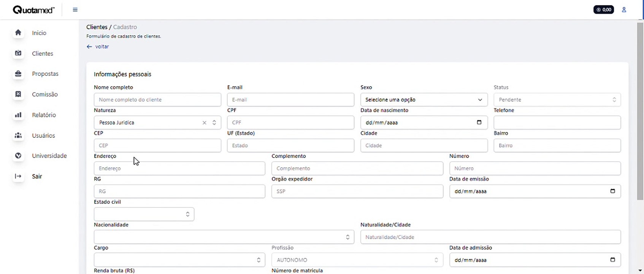
Task: Open the Cargo dropdown
Action: (x=179, y=260)
